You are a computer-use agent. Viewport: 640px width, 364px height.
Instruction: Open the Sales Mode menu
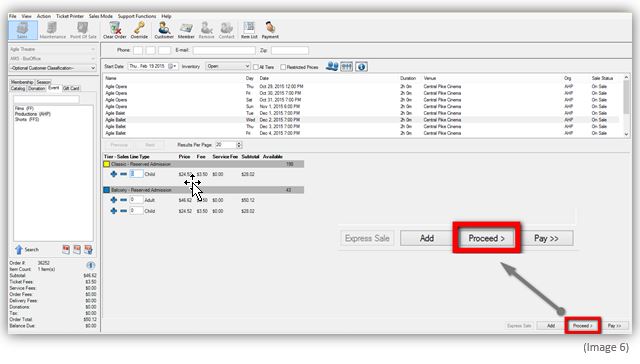pos(100,16)
